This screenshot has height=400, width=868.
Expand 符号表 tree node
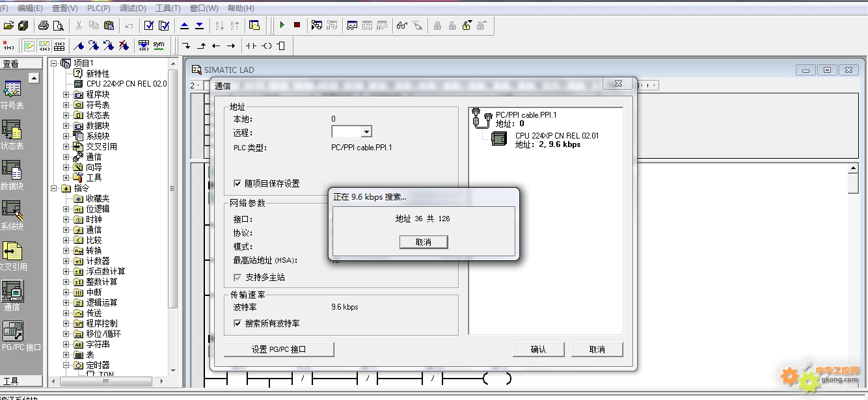[66, 105]
